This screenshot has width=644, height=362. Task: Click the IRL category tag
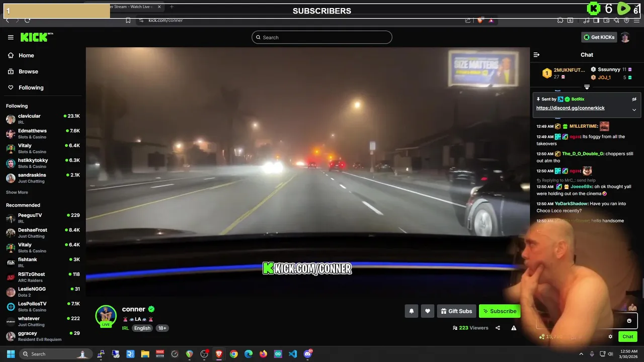tap(125, 328)
